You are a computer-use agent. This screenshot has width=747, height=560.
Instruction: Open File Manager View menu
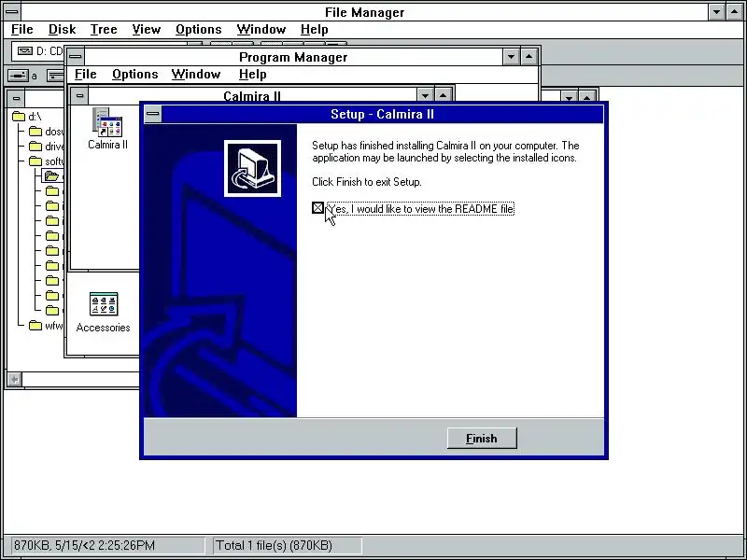tap(147, 30)
